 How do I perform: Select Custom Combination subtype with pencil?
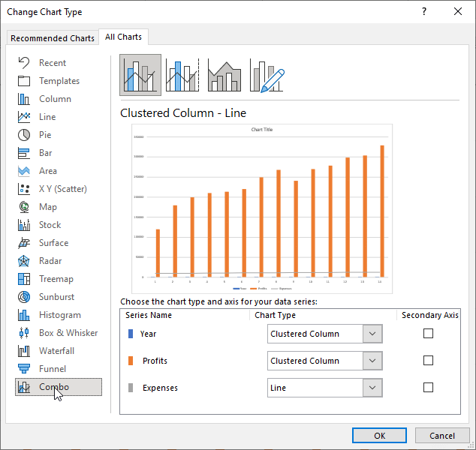(x=267, y=75)
